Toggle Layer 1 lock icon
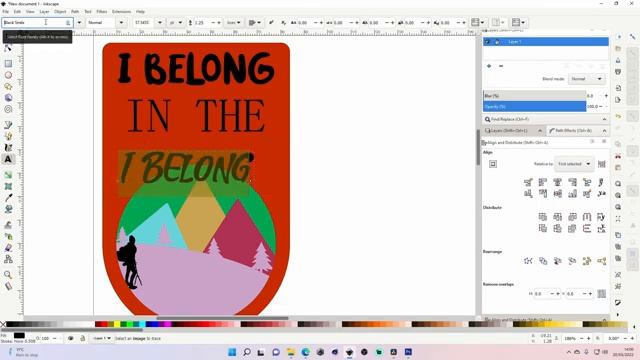Viewport: 640px width, 360px height. pyautogui.click(x=497, y=42)
